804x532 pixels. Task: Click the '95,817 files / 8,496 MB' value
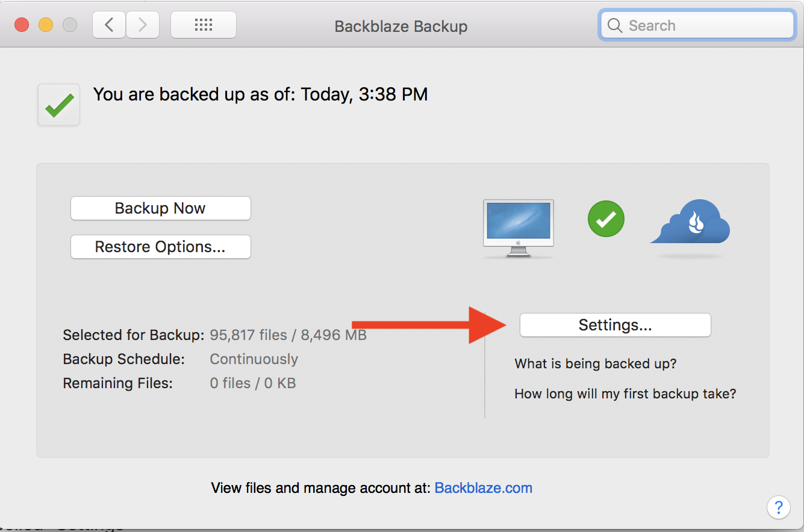(288, 335)
